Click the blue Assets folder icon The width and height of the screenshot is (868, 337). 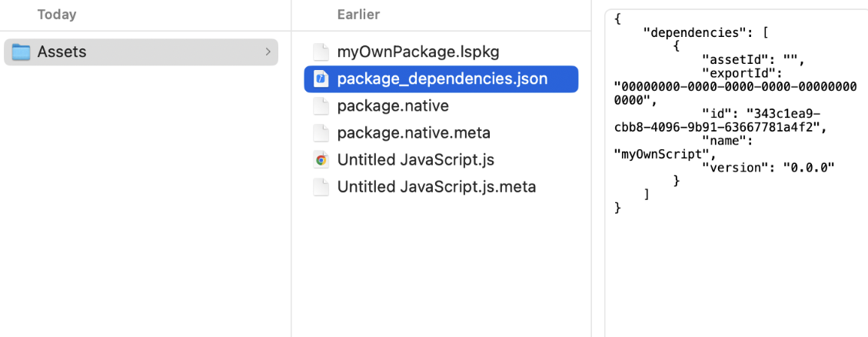click(x=22, y=52)
